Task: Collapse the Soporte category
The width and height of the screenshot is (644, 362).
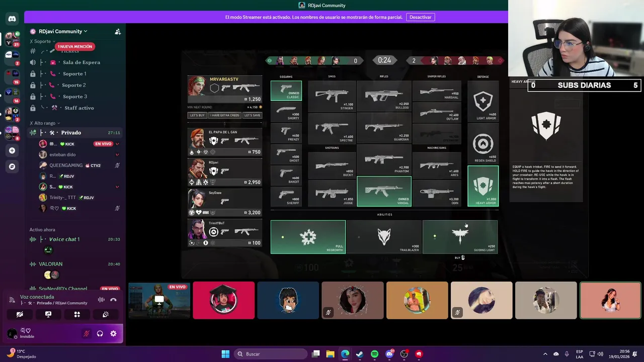Action: click(x=42, y=41)
